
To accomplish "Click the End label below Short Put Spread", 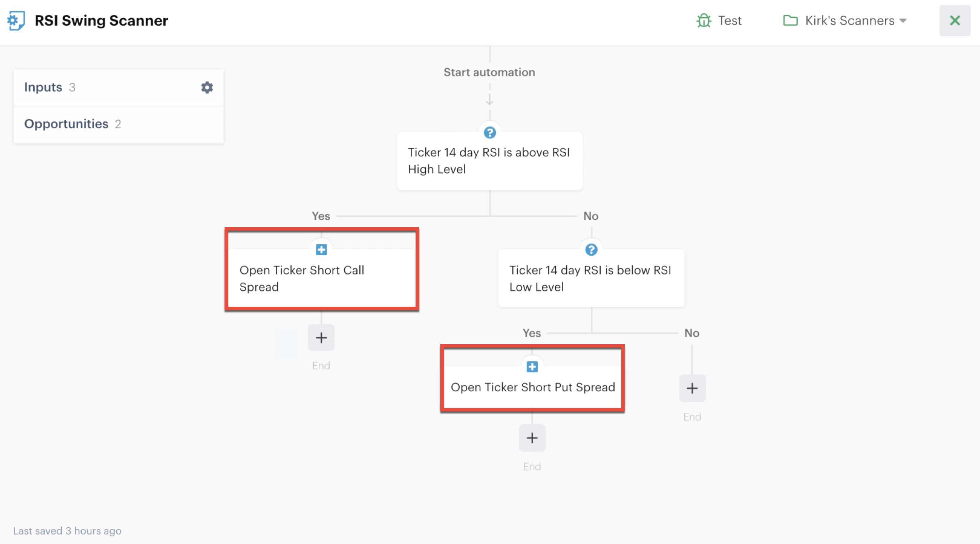I will coord(532,466).
